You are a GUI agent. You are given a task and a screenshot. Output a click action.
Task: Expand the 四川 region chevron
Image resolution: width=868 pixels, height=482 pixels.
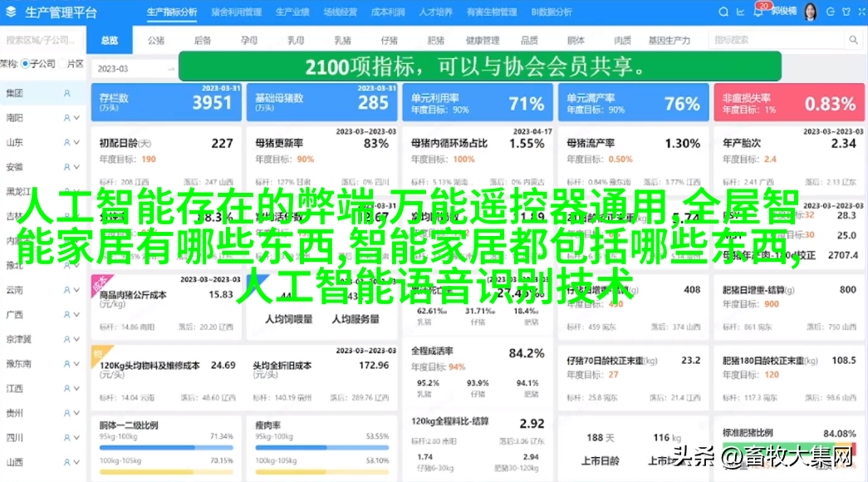tap(77, 438)
